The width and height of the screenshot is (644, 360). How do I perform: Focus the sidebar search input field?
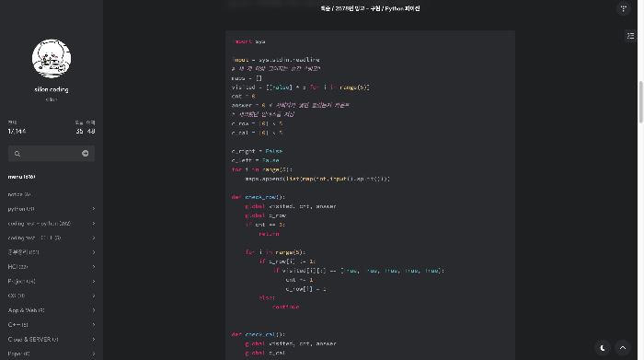52,153
